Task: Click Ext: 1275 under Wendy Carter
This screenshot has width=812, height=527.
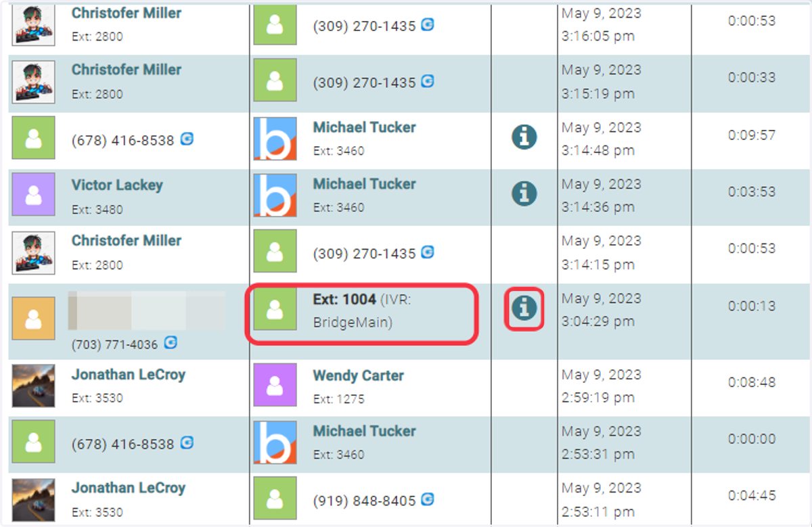Action: click(338, 399)
